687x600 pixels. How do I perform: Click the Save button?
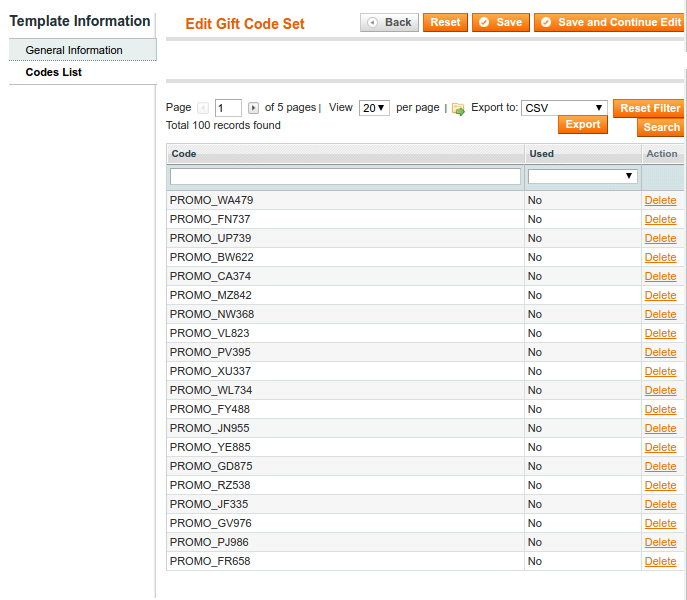click(x=499, y=22)
